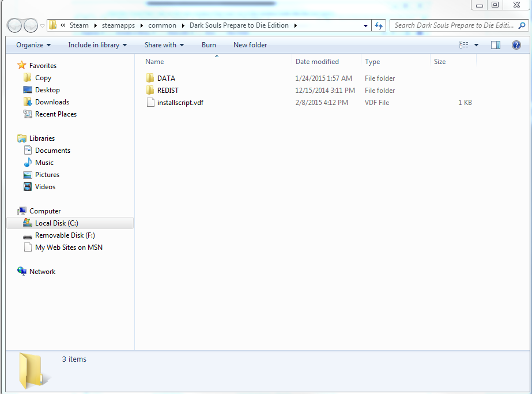Click the 12/15/2014 3:11 PM date
This screenshot has width=532, height=394.
coord(325,91)
